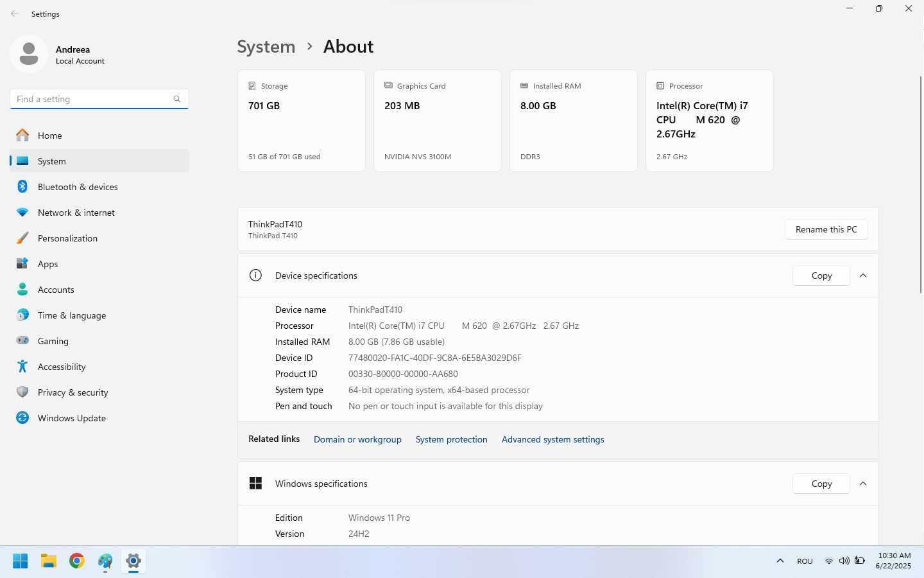Click the Device ID value text
Image resolution: width=924 pixels, height=578 pixels.
[434, 358]
